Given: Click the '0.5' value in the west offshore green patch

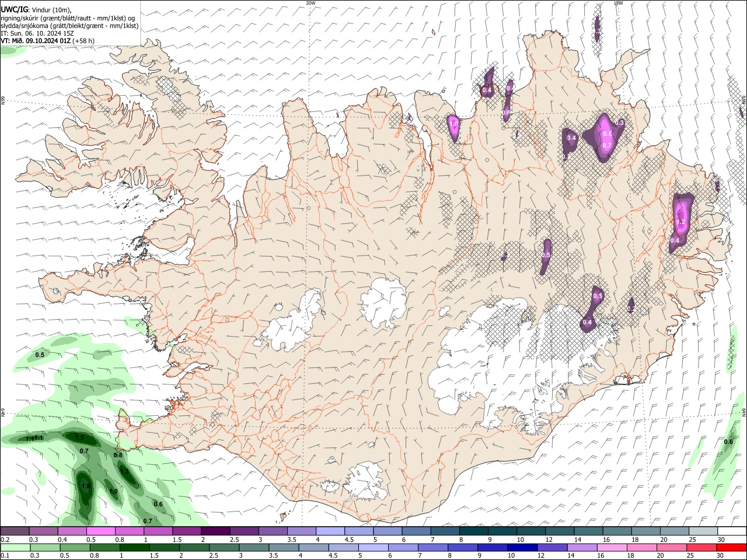Looking at the screenshot, I should point(40,355).
